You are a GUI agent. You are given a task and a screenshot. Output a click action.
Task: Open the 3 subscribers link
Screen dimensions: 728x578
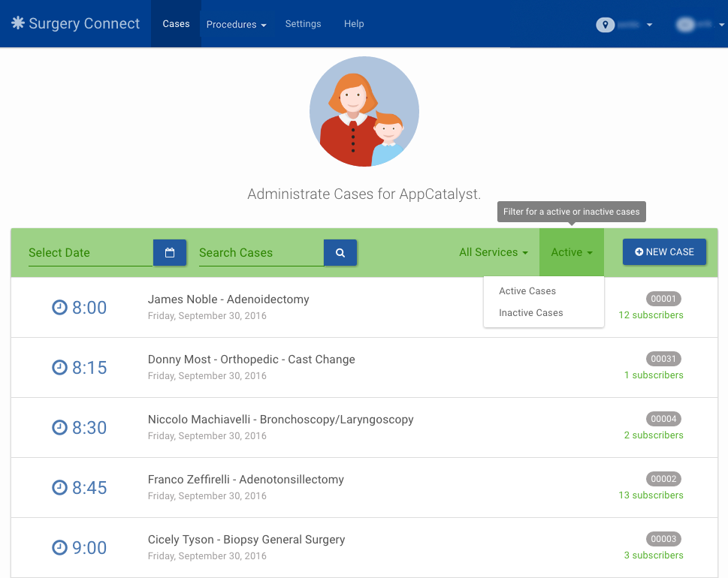654,555
